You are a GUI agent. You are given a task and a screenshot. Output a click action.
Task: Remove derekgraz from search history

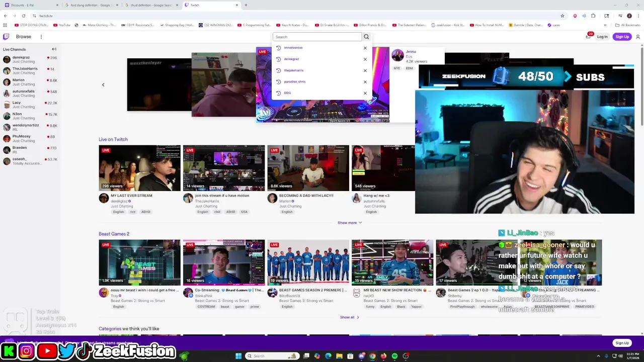[x=365, y=59]
